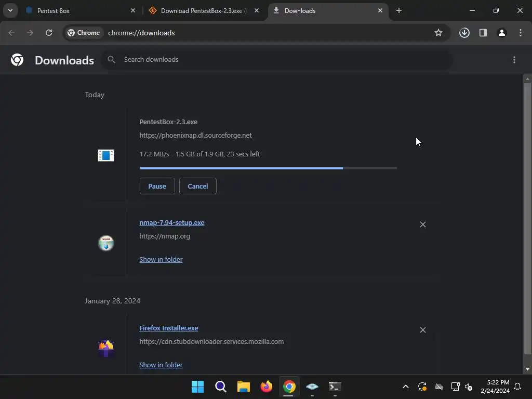Click the scrollbar up arrow
Image resolution: width=532 pixels, height=399 pixels.
click(x=527, y=79)
